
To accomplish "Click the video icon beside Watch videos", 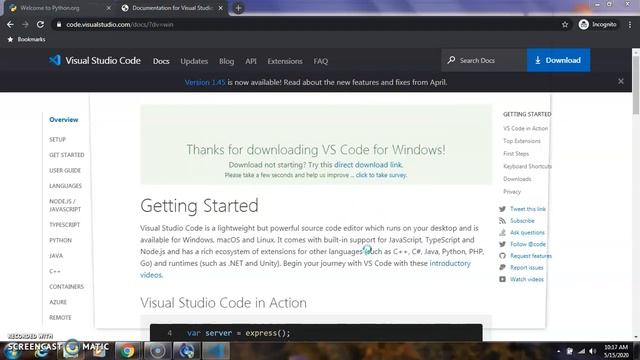I will click(502, 279).
